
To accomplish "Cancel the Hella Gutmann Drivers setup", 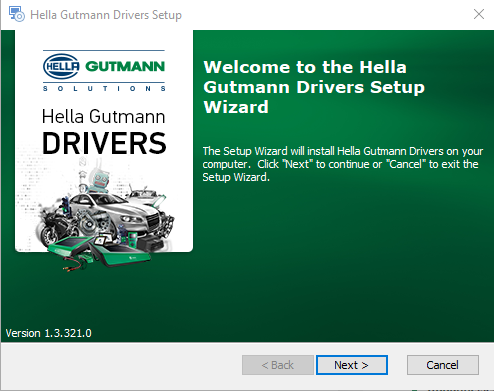I will [443, 365].
